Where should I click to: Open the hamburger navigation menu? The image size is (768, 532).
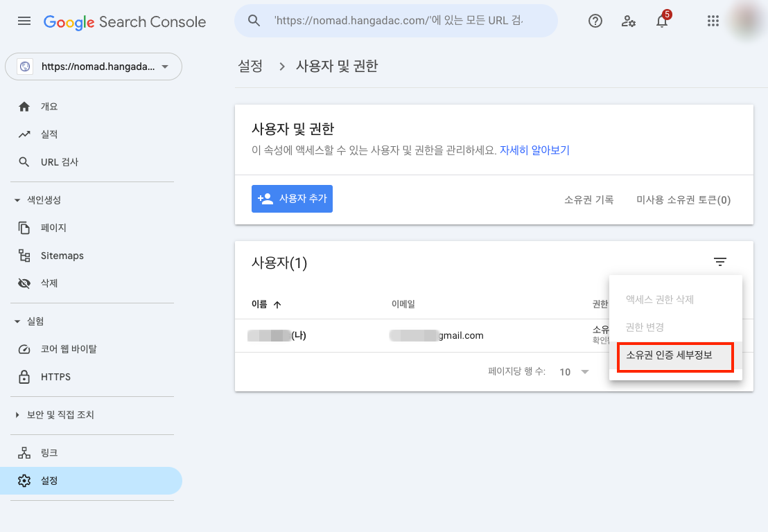pos(24,21)
